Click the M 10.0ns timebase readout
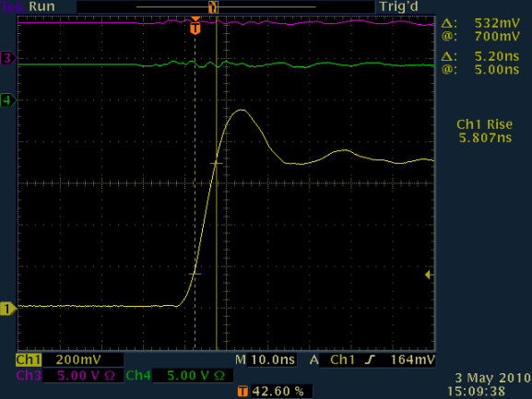The width and height of the screenshot is (532, 399). tap(266, 359)
